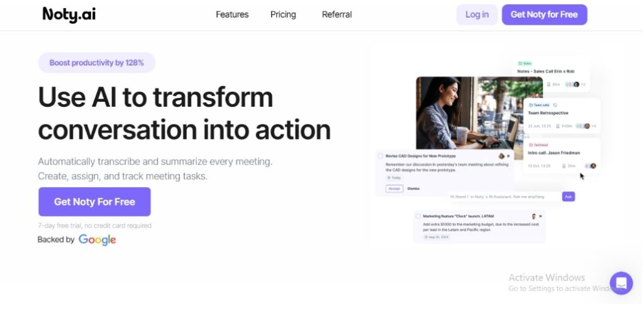Click duration icon on Team Retrospective card
The height and width of the screenshot is (309, 644).
pos(558,126)
